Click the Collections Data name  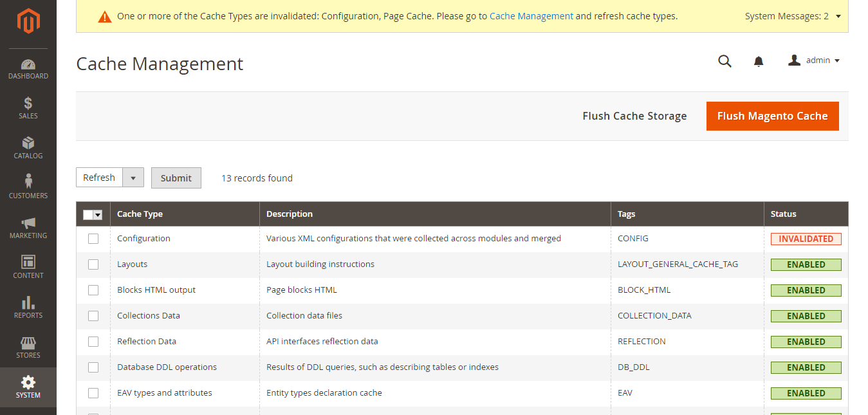(x=149, y=316)
